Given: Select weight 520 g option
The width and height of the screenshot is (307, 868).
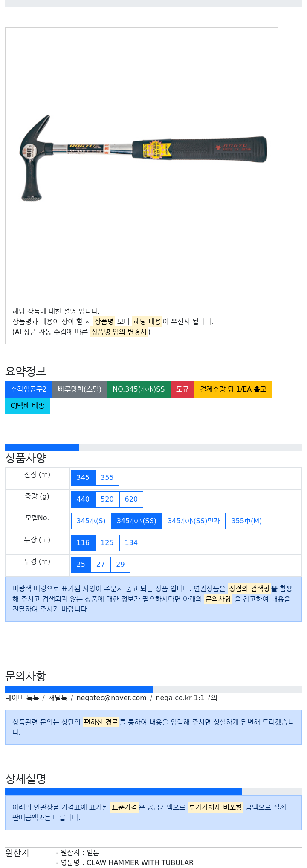Looking at the screenshot, I should 107,499.
